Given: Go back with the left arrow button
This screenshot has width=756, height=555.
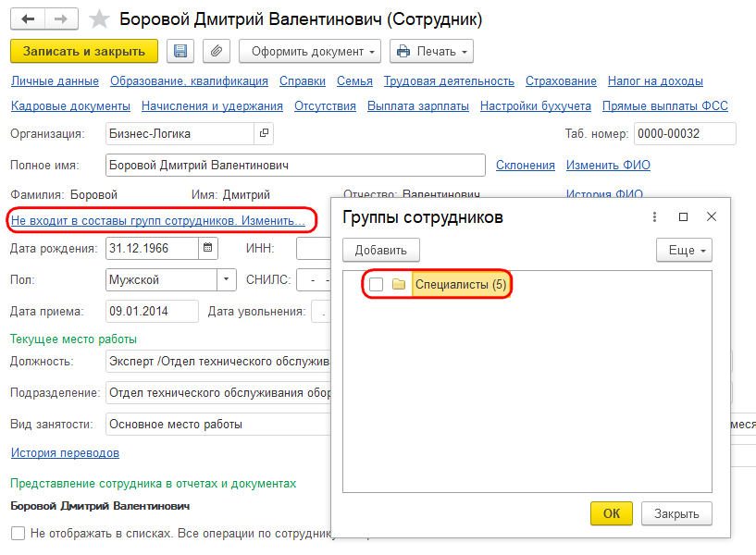Looking at the screenshot, I should [28, 19].
